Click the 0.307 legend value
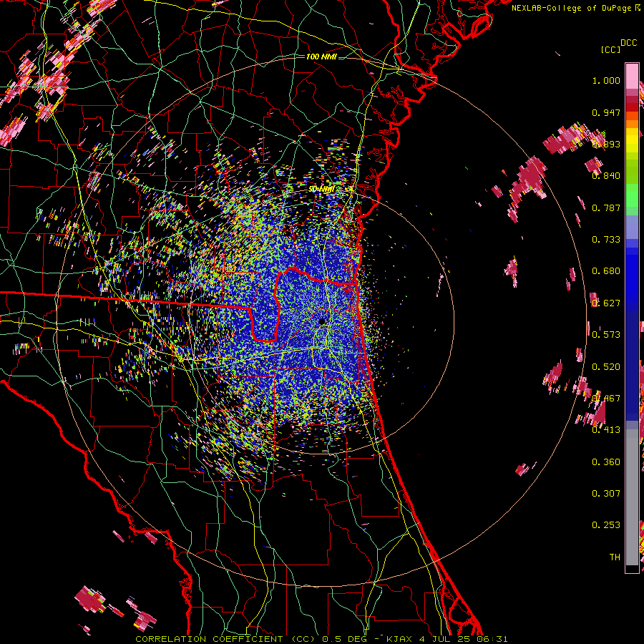The image size is (644, 644). tap(606, 493)
